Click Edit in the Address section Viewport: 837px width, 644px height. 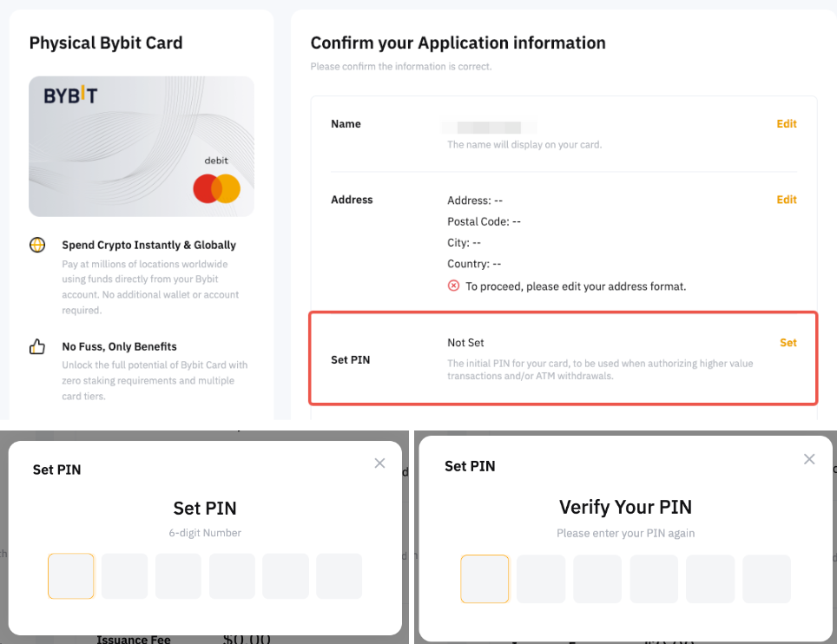[x=787, y=200]
